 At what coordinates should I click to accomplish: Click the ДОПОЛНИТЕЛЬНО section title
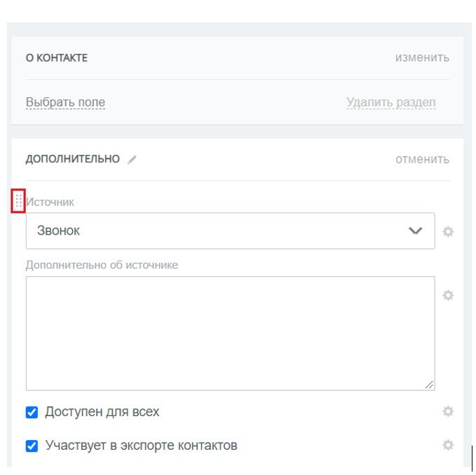click(x=73, y=159)
